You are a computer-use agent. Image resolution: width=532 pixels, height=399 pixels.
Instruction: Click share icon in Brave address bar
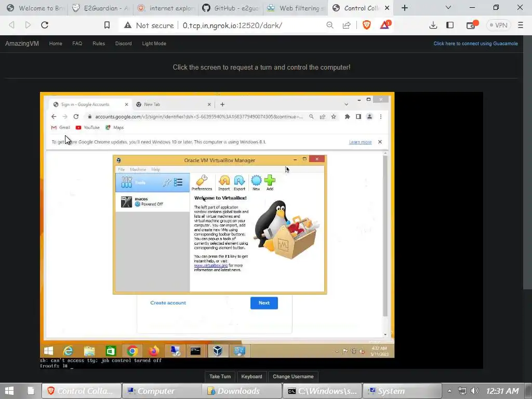pos(347,25)
